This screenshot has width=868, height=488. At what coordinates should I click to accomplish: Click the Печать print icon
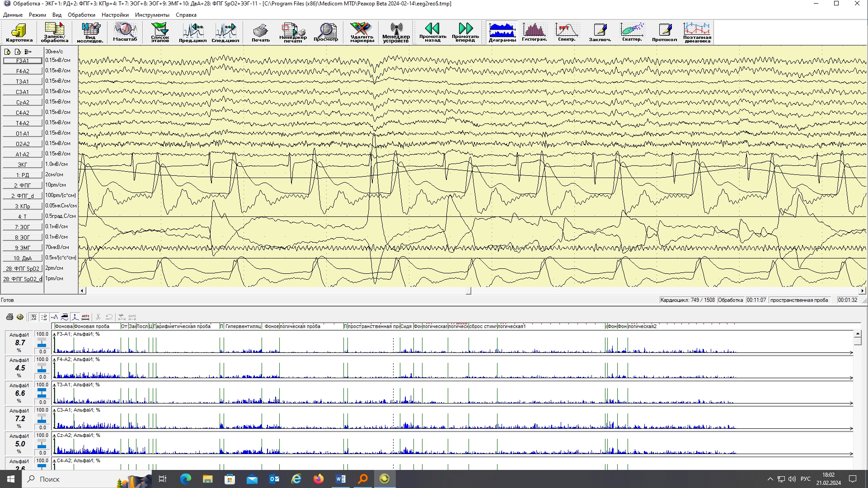click(x=260, y=33)
